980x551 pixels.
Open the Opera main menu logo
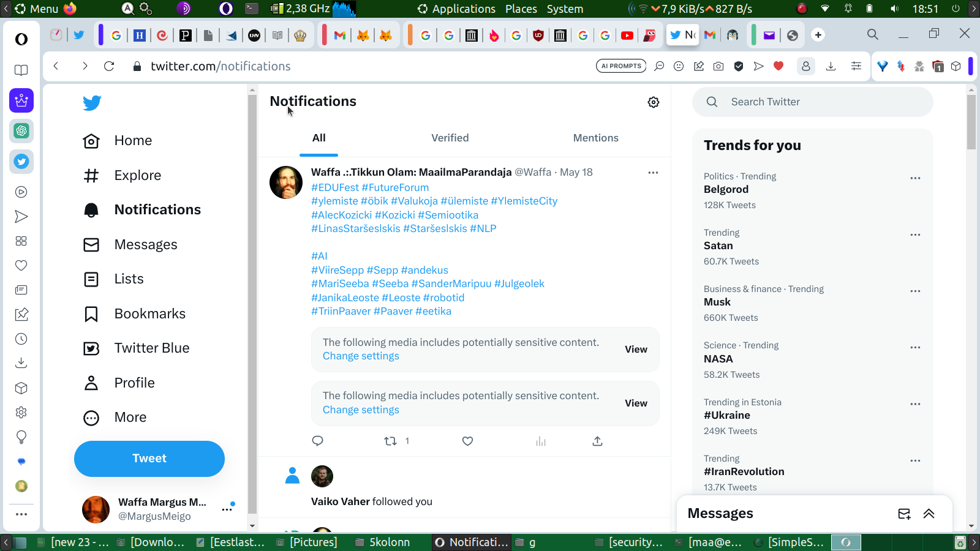coord(21,39)
